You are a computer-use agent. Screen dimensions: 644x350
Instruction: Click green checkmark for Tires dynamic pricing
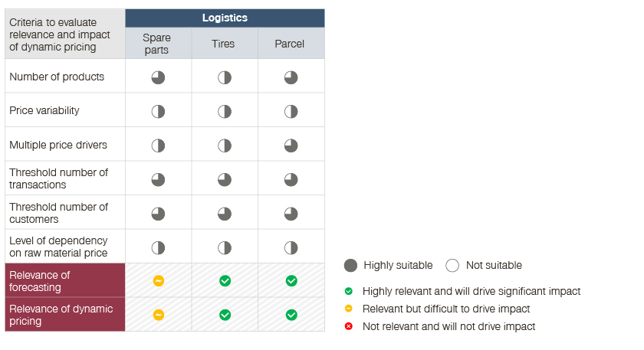tap(225, 315)
